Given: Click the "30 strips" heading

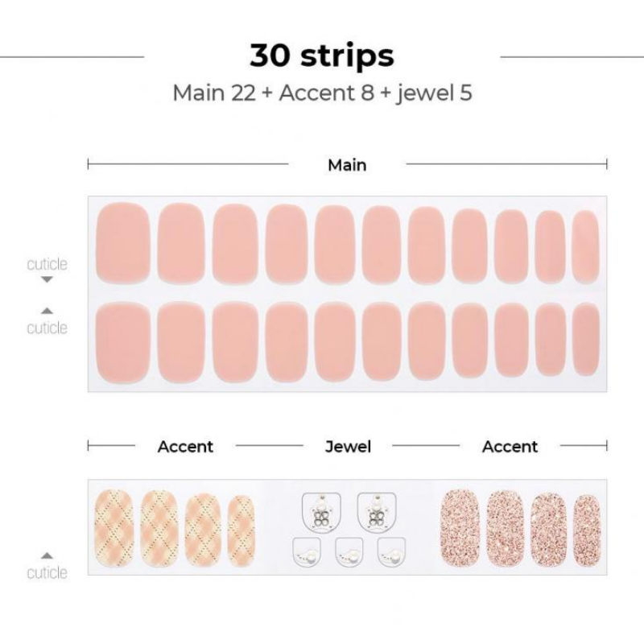Looking at the screenshot, I should click(321, 56).
